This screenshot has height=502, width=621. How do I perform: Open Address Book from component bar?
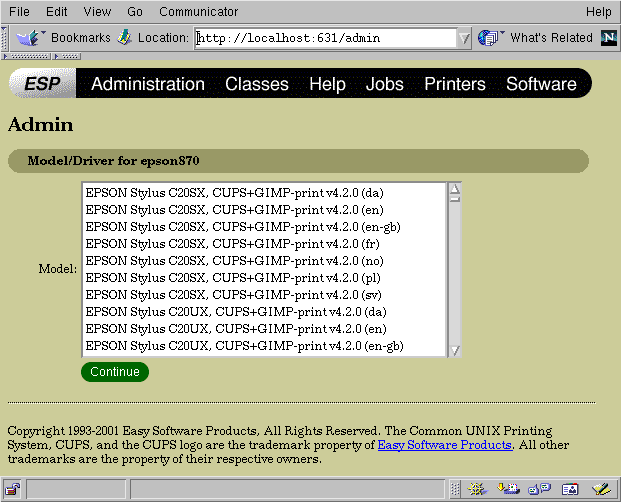coord(570,490)
